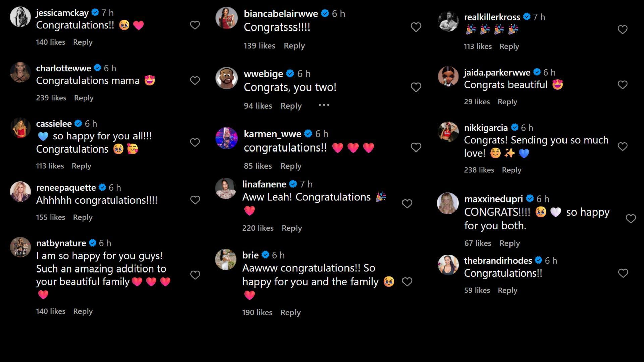The width and height of the screenshot is (644, 362).
Task: Toggle like on linafanene's comment
Action: point(407,204)
